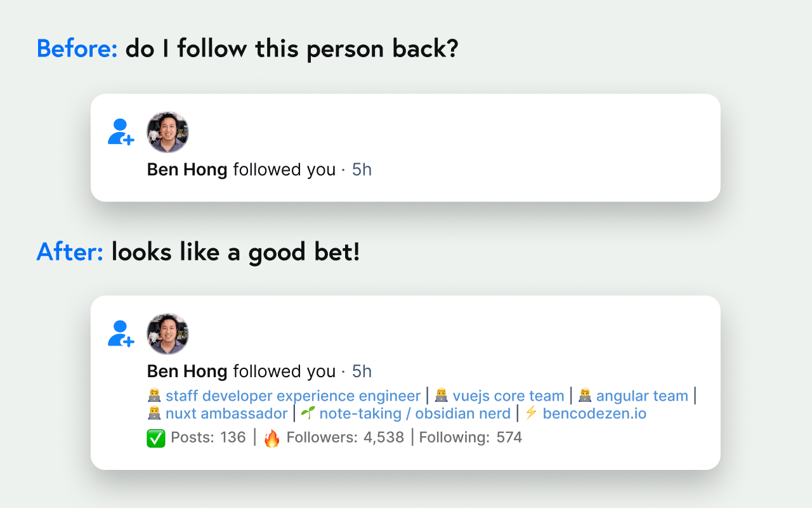Open Ben Hong's avatar in the After card
This screenshot has width=812, height=508.
click(x=167, y=333)
